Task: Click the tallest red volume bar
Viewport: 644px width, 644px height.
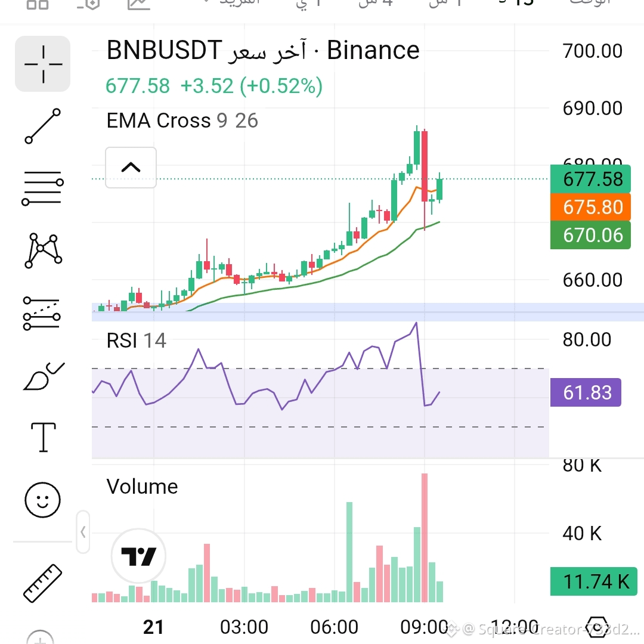Action: (x=425, y=538)
